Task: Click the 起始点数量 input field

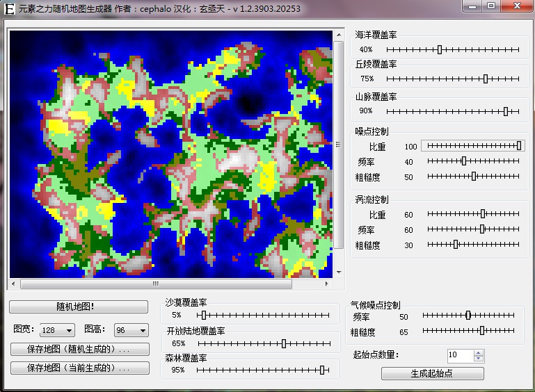Action: [461, 355]
